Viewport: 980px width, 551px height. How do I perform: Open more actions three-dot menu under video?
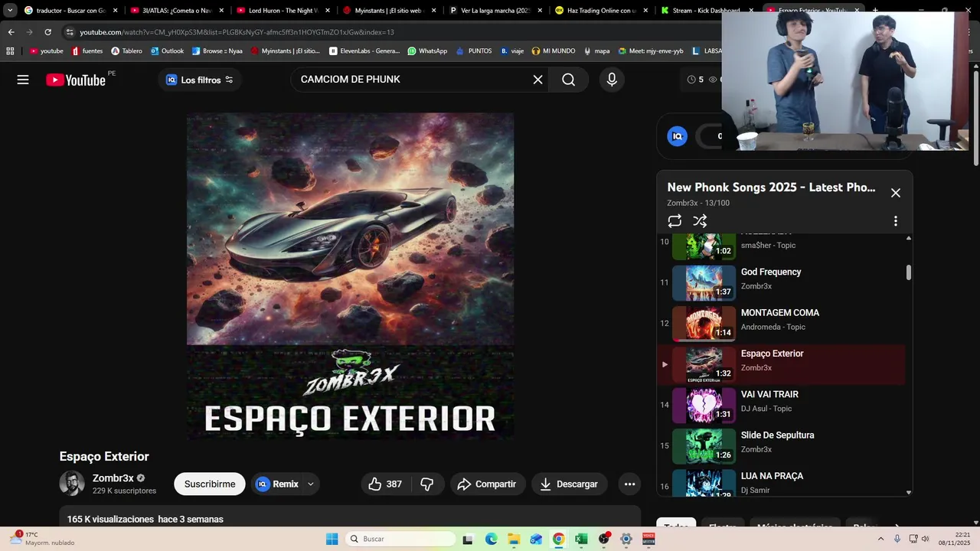(x=629, y=484)
